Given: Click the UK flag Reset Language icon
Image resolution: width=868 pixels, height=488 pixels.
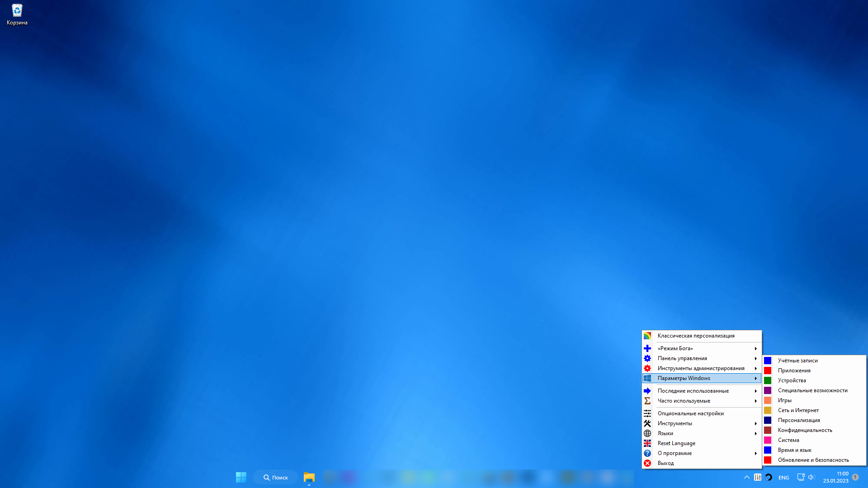Looking at the screenshot, I should tap(647, 443).
